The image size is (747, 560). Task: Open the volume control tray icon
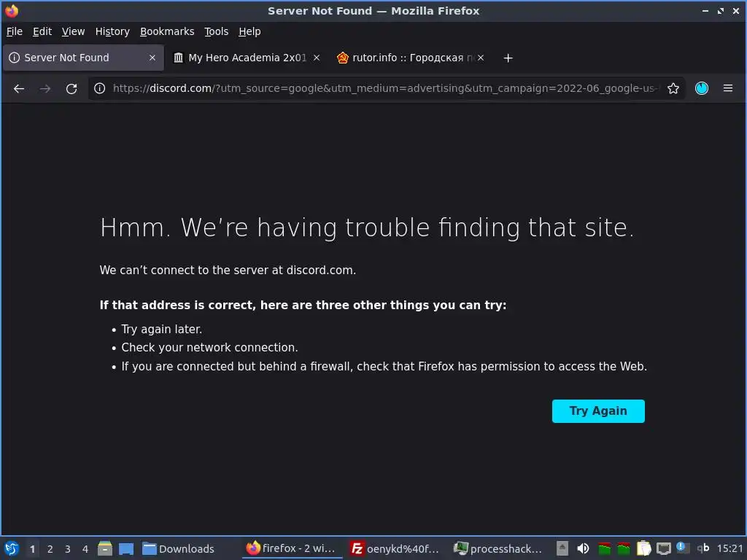583,548
